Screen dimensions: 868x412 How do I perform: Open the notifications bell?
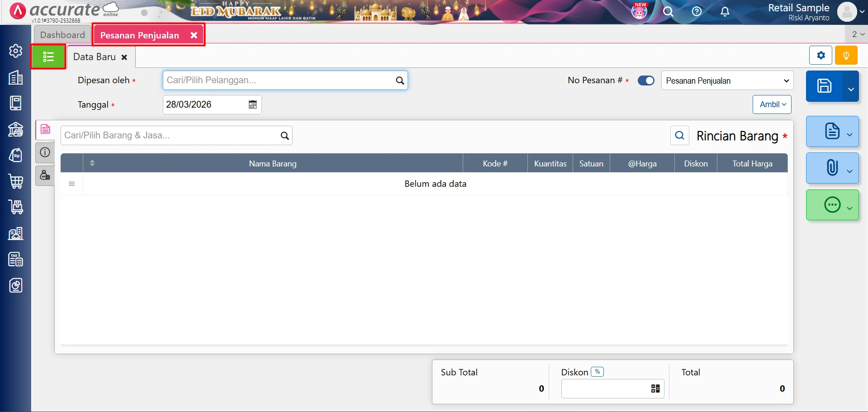click(725, 11)
